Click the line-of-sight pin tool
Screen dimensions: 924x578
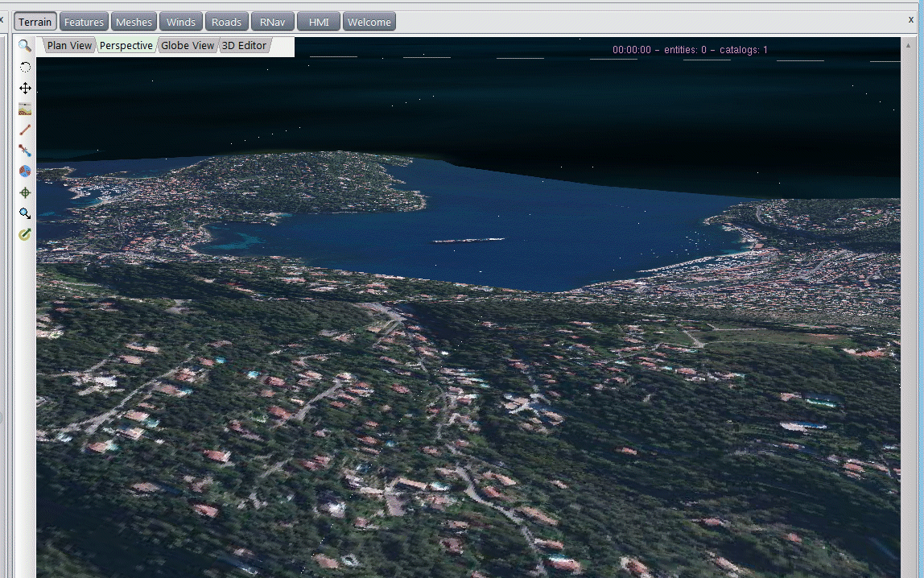tap(25, 151)
